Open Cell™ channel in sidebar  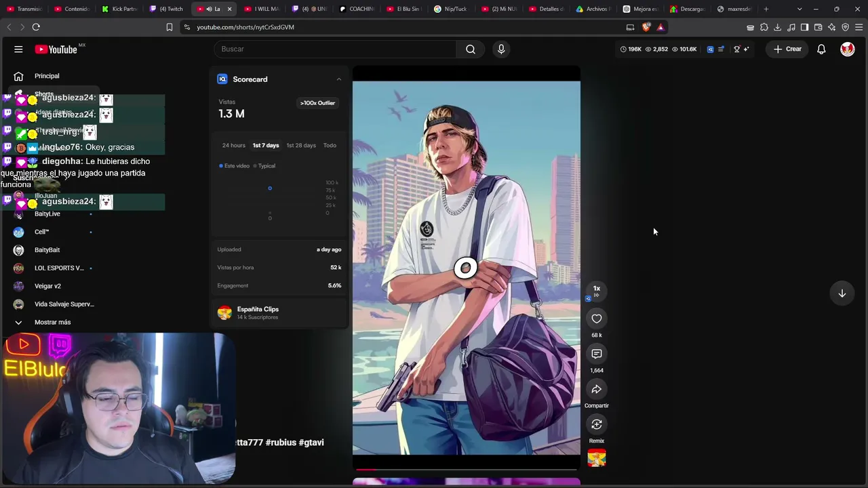[x=42, y=232]
